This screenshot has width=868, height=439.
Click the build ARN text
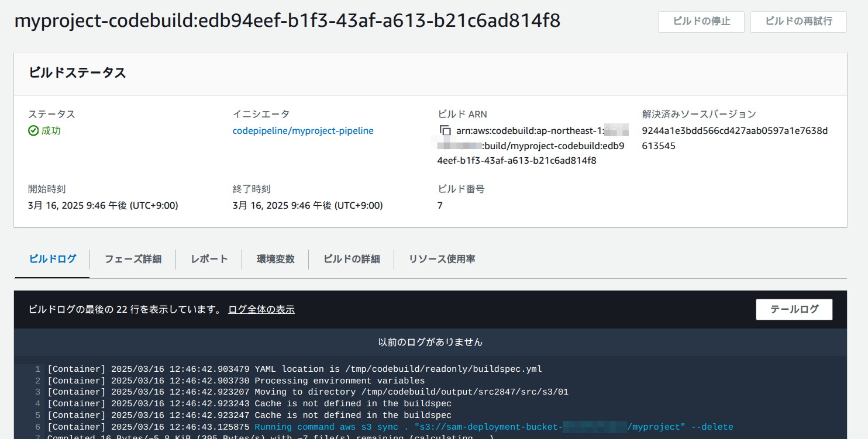coord(531,146)
